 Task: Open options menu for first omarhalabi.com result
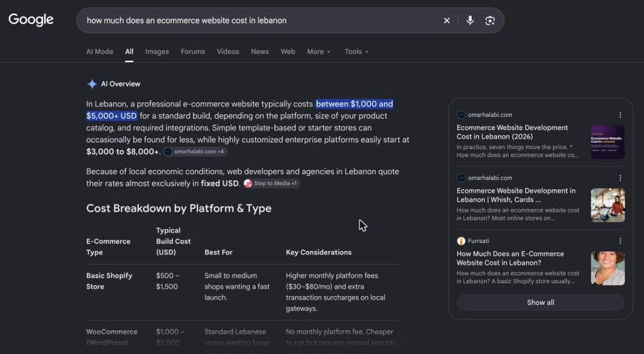[x=620, y=115]
